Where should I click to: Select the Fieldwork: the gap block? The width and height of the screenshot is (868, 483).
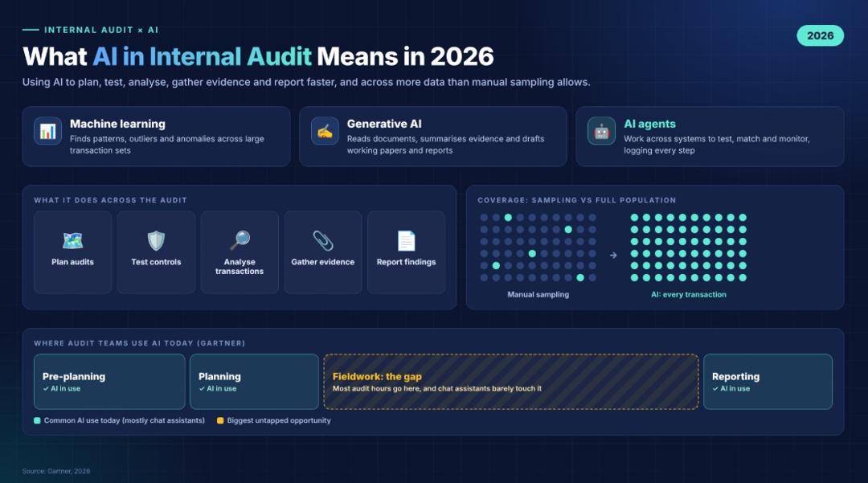coord(511,382)
